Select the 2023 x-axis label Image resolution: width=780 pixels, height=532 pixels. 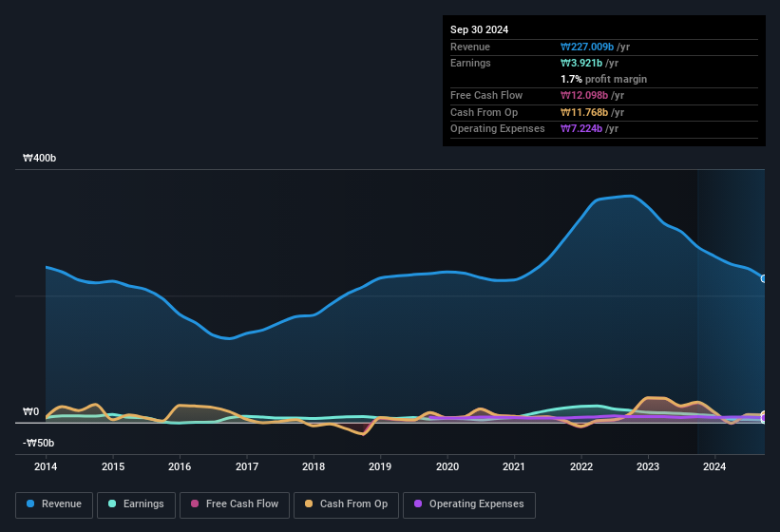(x=648, y=466)
